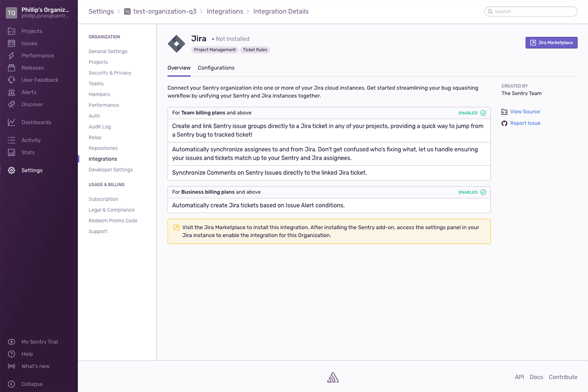The height and width of the screenshot is (392, 588).
Task: Click the Settings gear icon
Action: (11, 170)
